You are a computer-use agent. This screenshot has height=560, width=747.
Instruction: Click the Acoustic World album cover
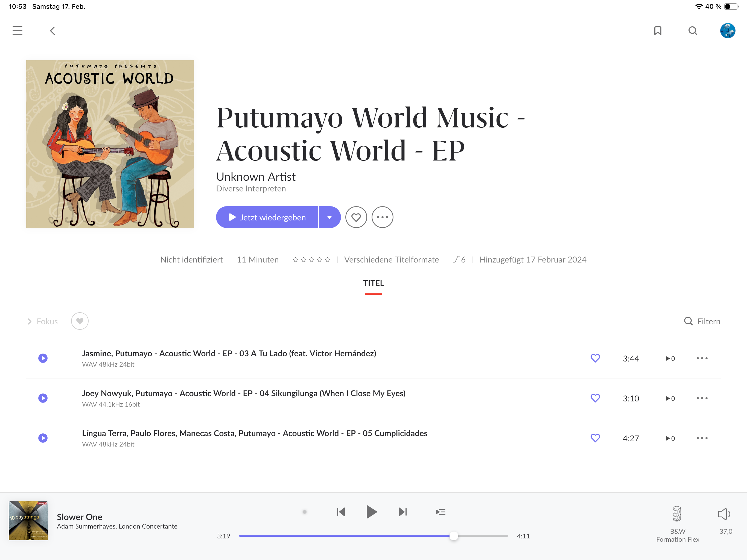point(110,144)
